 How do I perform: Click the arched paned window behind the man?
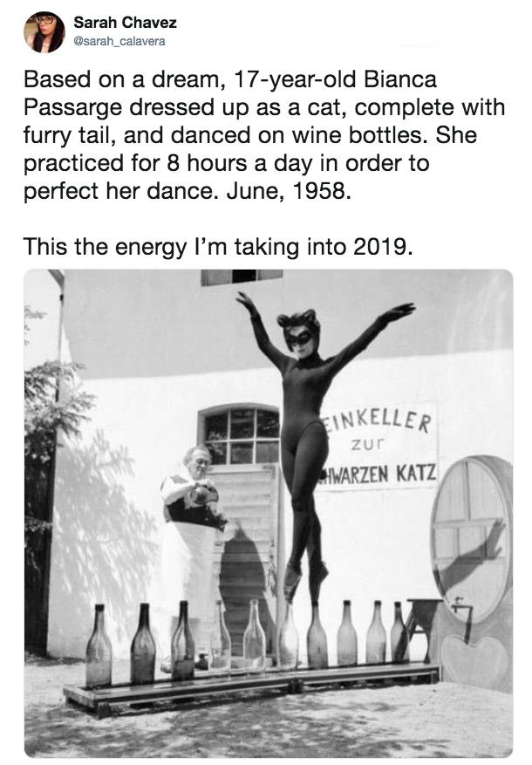click(239, 434)
